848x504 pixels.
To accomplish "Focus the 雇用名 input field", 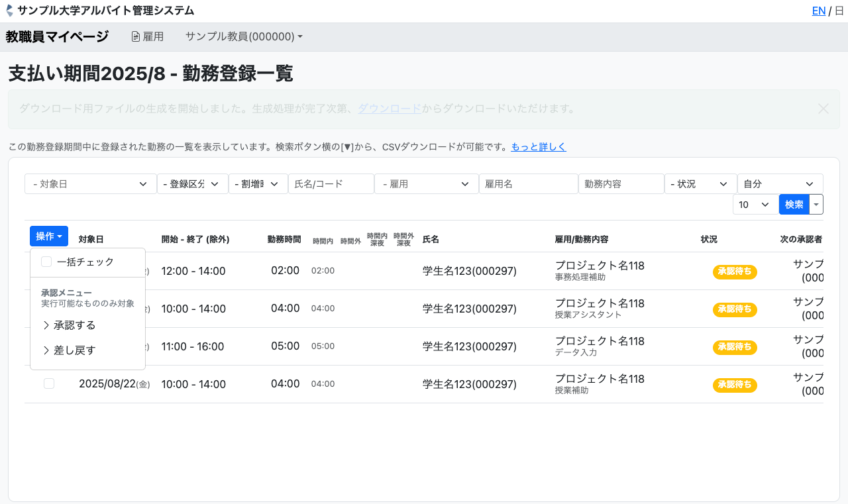I will (x=528, y=184).
